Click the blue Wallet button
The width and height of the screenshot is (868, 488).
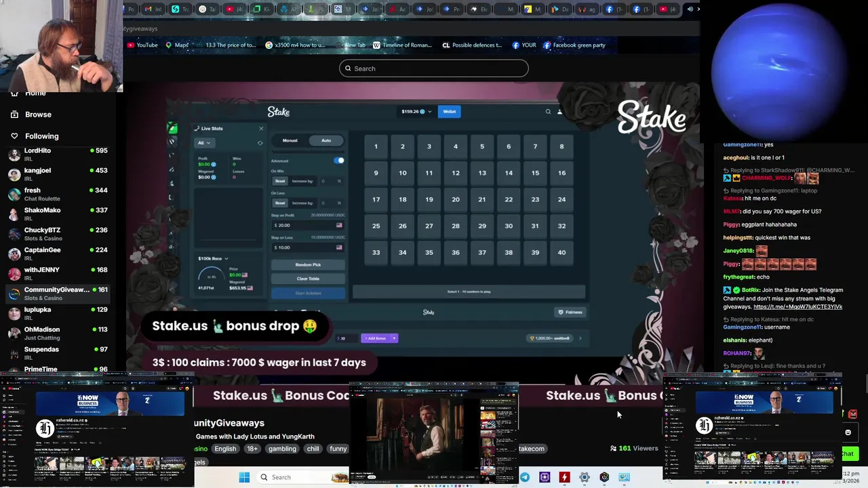(x=450, y=112)
